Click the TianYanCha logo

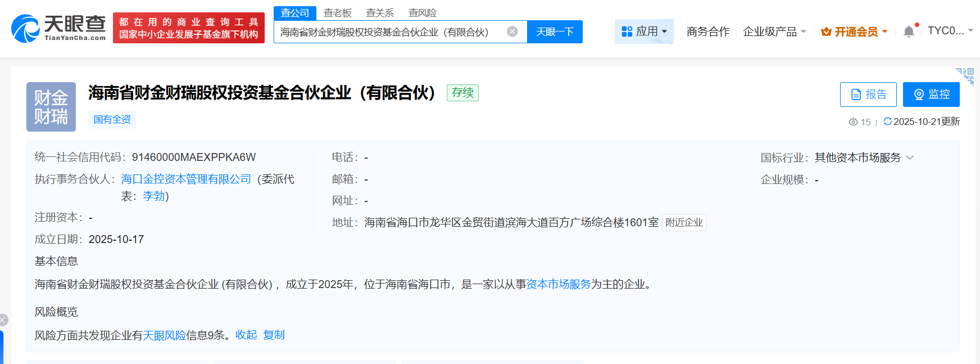coord(58,28)
